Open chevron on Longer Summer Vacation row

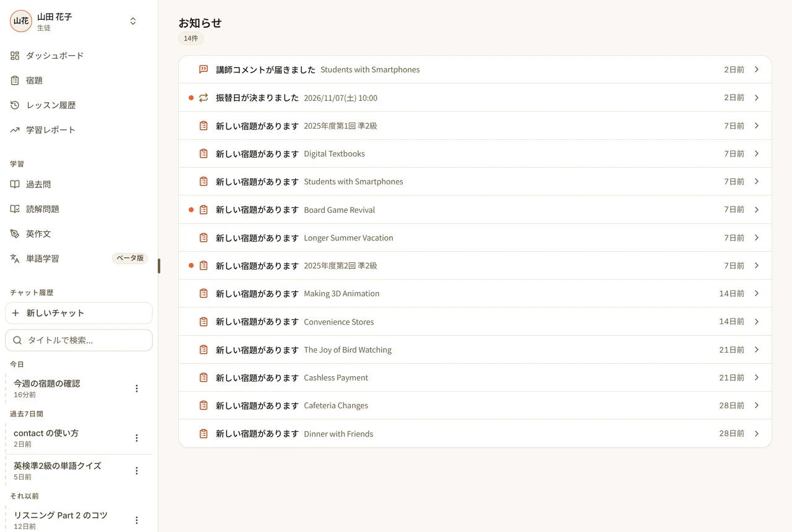[x=757, y=238]
